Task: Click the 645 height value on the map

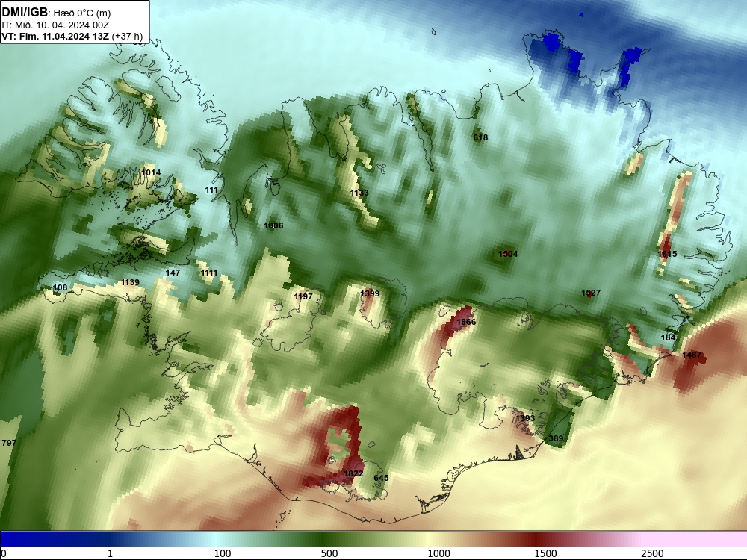Action: click(381, 478)
